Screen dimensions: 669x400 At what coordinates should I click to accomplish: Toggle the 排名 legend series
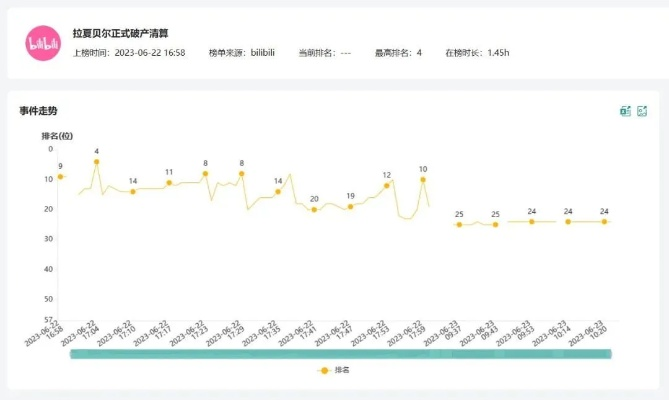coord(334,370)
